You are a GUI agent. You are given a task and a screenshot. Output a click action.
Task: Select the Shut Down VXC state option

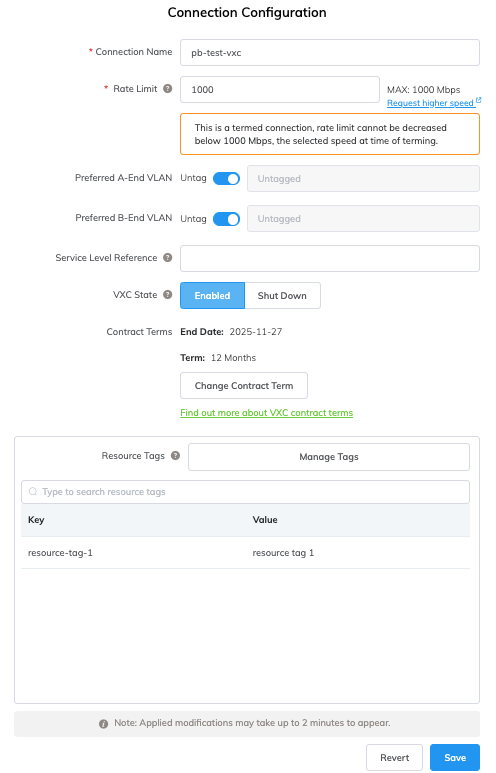pyautogui.click(x=283, y=296)
